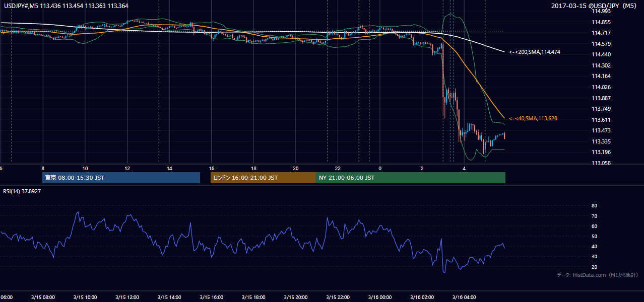Click RSI axis level 50

[x=594, y=236]
